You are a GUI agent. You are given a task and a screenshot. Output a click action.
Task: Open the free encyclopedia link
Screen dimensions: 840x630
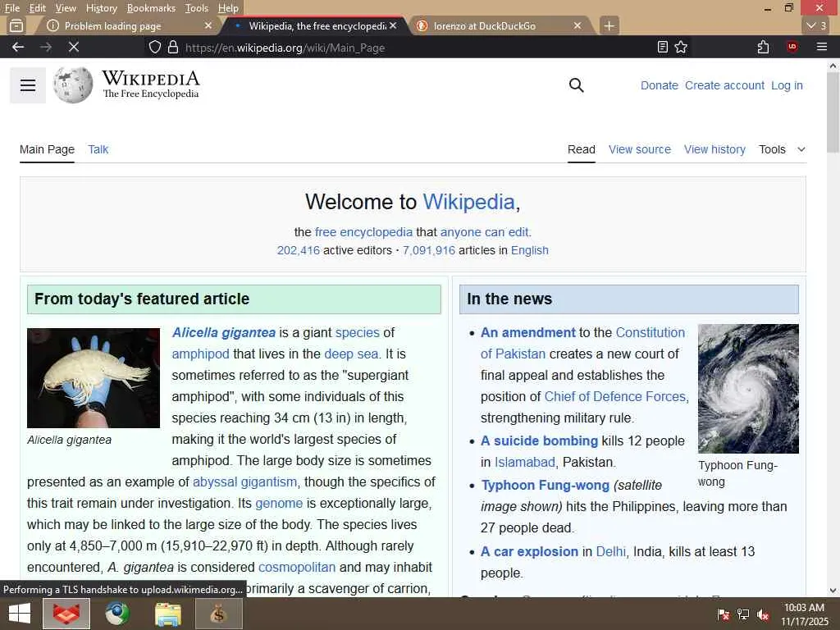click(x=363, y=232)
